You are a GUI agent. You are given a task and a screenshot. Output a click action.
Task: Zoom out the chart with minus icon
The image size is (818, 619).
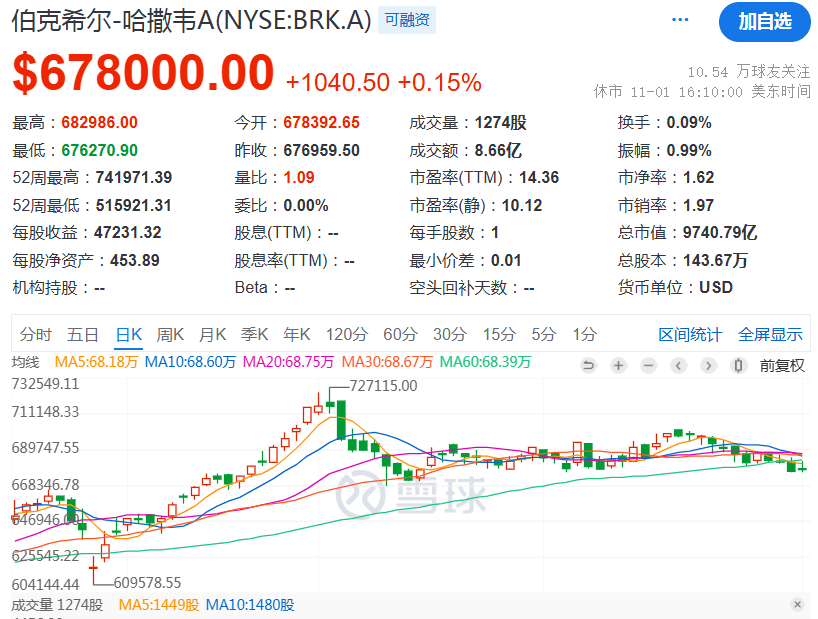coord(648,366)
